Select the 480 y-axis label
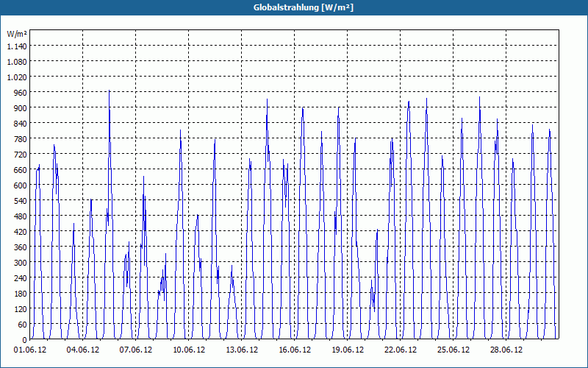The height and width of the screenshot is (368, 588). coord(21,216)
